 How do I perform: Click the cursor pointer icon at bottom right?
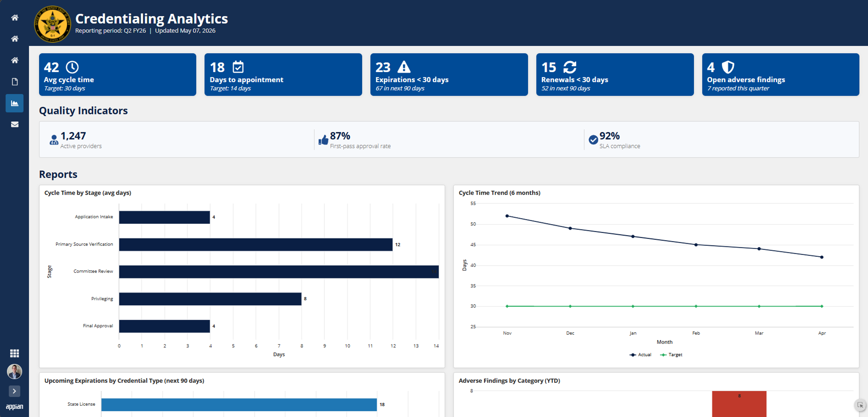click(860, 405)
